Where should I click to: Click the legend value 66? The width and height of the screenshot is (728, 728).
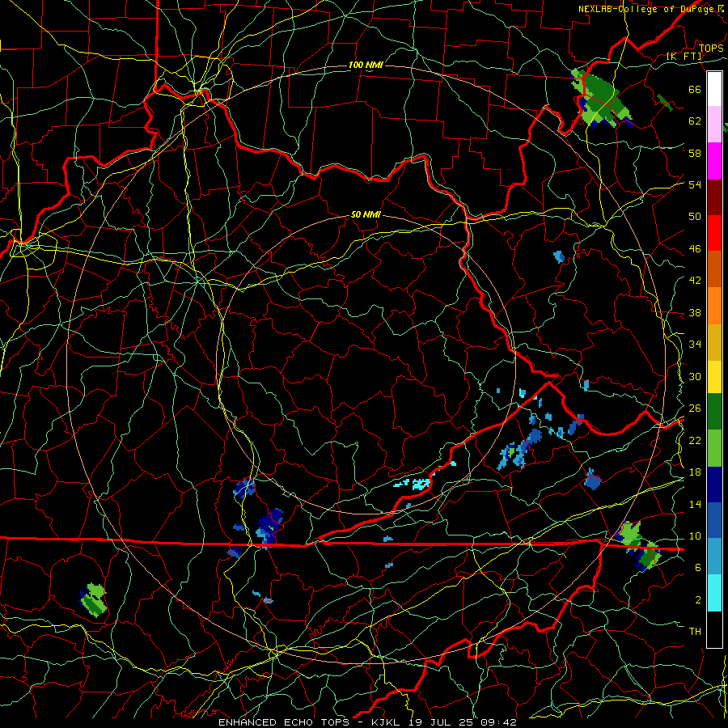[x=695, y=89]
